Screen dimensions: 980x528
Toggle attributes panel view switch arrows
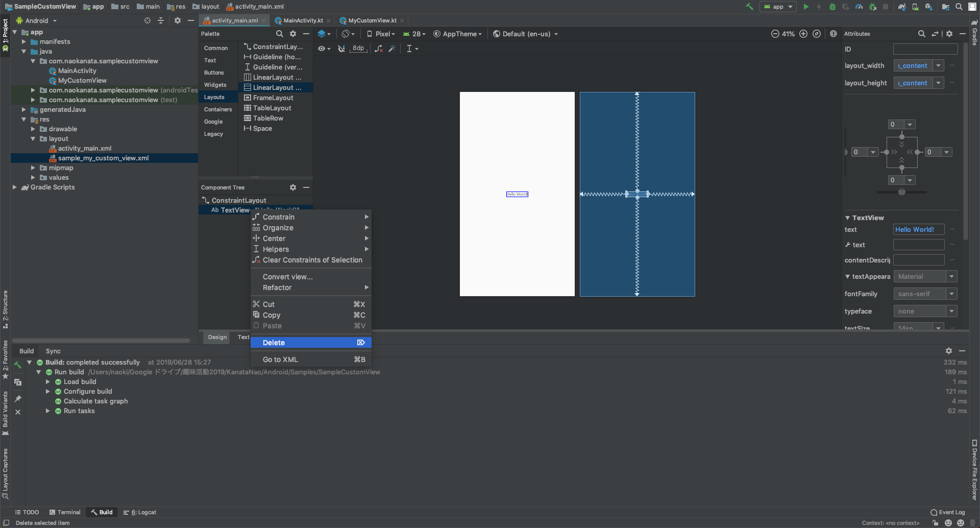(935, 34)
